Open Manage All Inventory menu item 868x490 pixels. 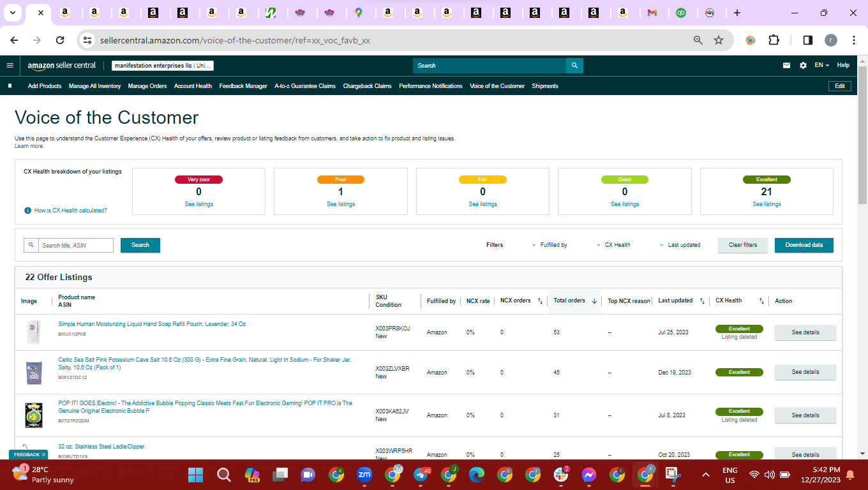point(94,86)
